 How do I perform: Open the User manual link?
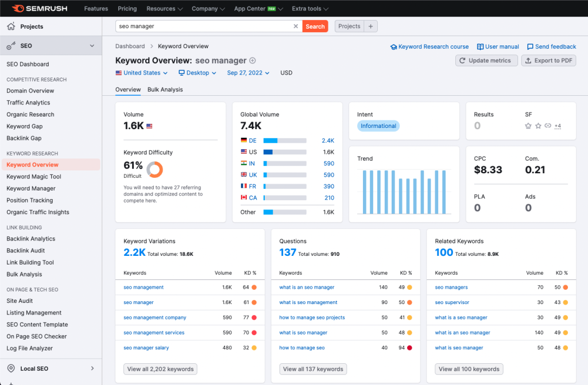point(498,46)
